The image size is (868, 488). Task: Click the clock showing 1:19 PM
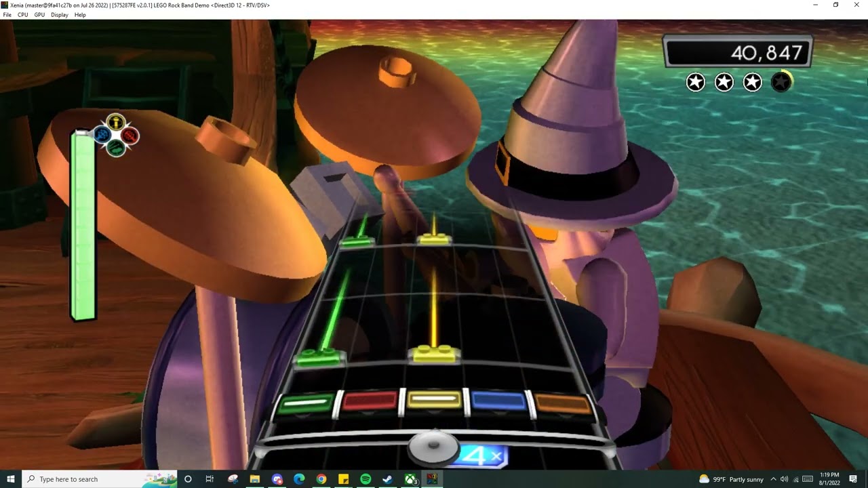pyautogui.click(x=829, y=479)
